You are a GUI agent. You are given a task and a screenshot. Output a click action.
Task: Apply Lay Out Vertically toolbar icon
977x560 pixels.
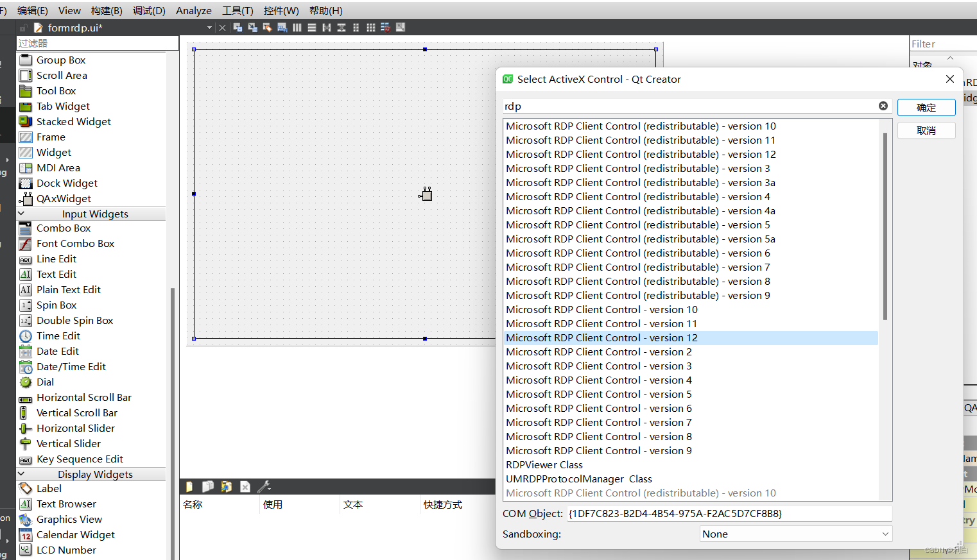[x=312, y=28]
